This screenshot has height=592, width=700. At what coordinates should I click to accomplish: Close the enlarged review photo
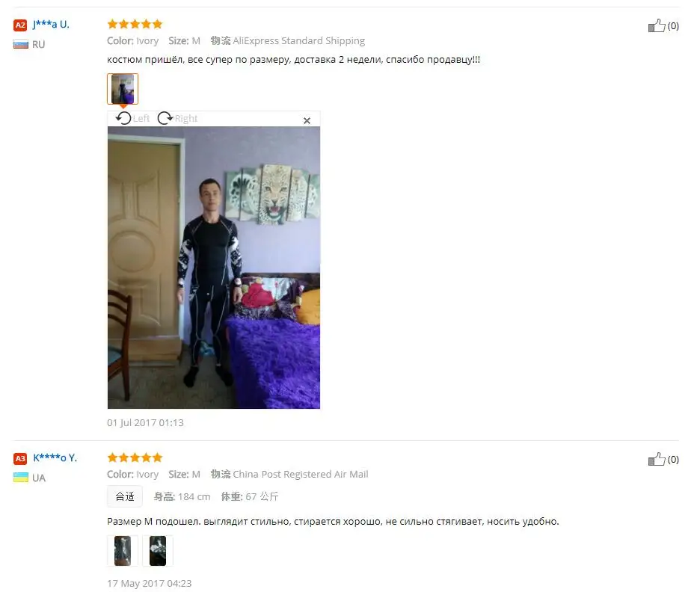coord(307,120)
